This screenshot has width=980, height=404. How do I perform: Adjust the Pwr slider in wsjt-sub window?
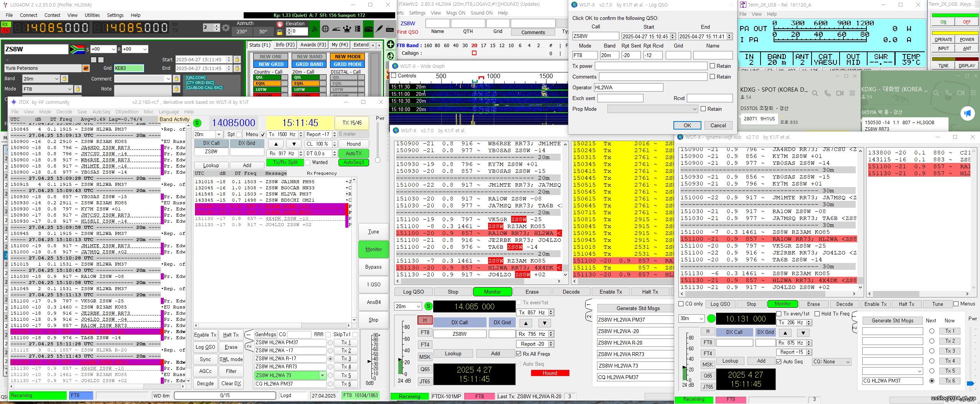coord(970,383)
